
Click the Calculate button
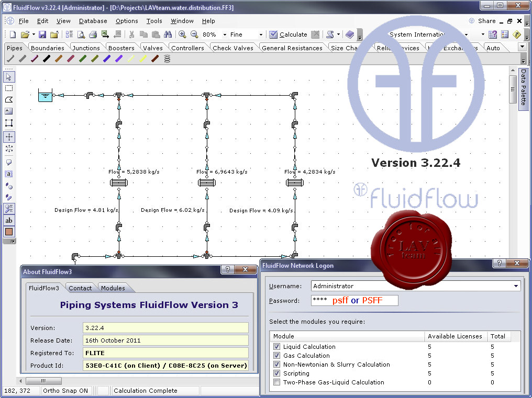click(289, 35)
